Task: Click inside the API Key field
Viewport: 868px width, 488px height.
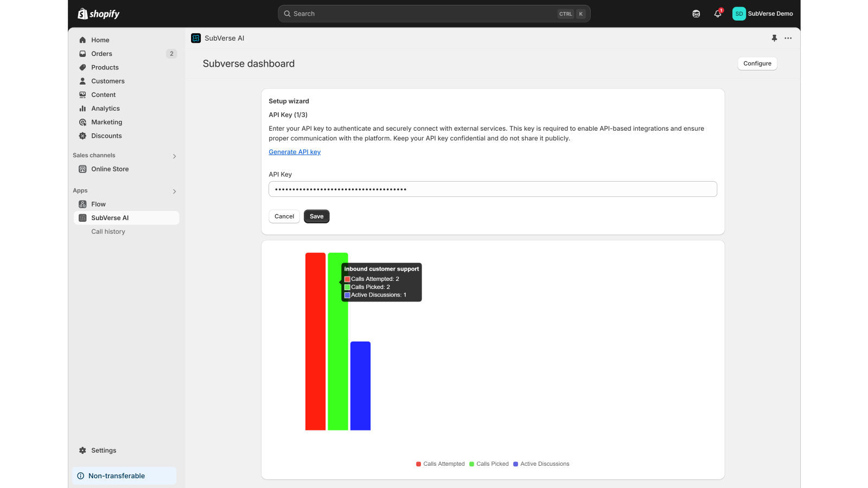Action: (493, 189)
